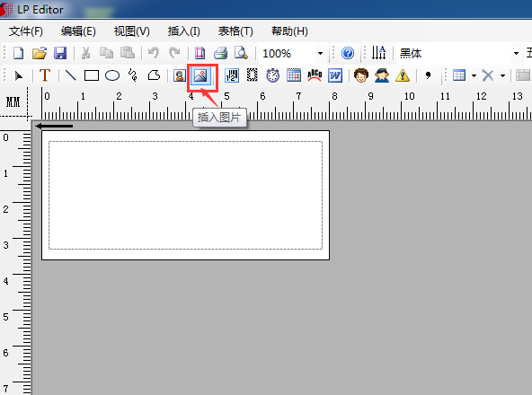Open page setup with the magenta page icon
The width and height of the screenshot is (532, 395).
click(199, 53)
